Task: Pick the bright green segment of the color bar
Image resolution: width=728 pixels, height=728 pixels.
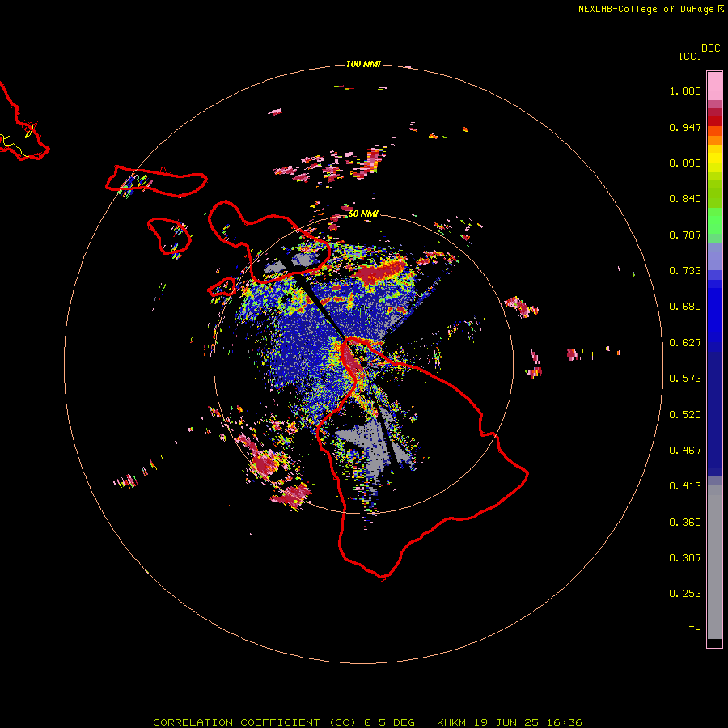Action: pyautogui.click(x=714, y=221)
